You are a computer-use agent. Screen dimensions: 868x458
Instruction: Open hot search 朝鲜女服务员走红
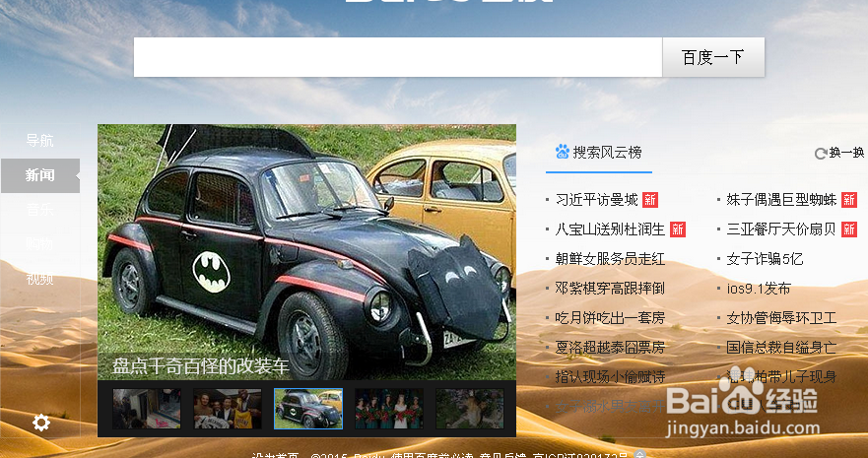tap(610, 259)
